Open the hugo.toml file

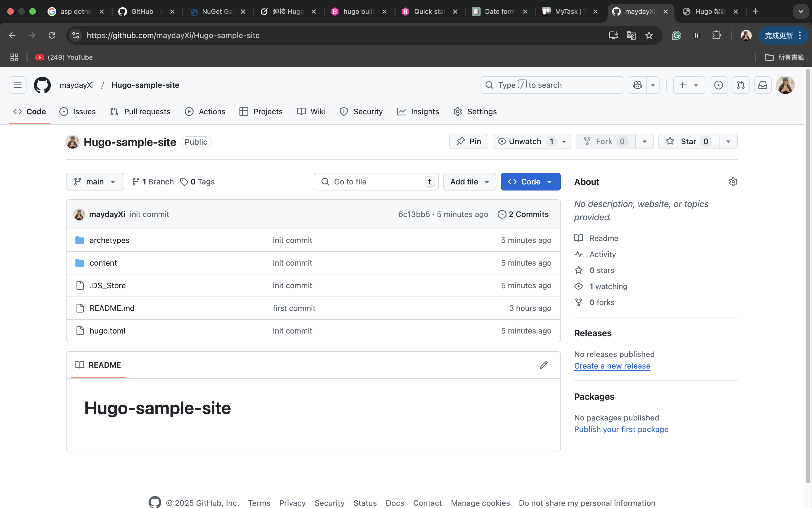(x=107, y=330)
